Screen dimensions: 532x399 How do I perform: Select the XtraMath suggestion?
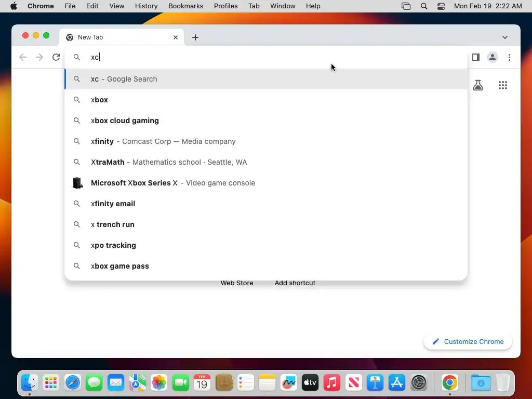(266, 162)
